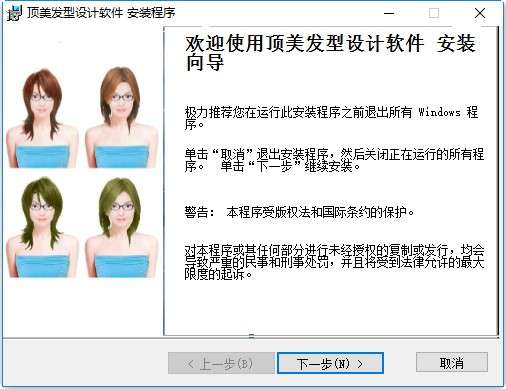This screenshot has width=506, height=389.
Task: Select the green layered hairstyle portrait
Action: point(41,227)
